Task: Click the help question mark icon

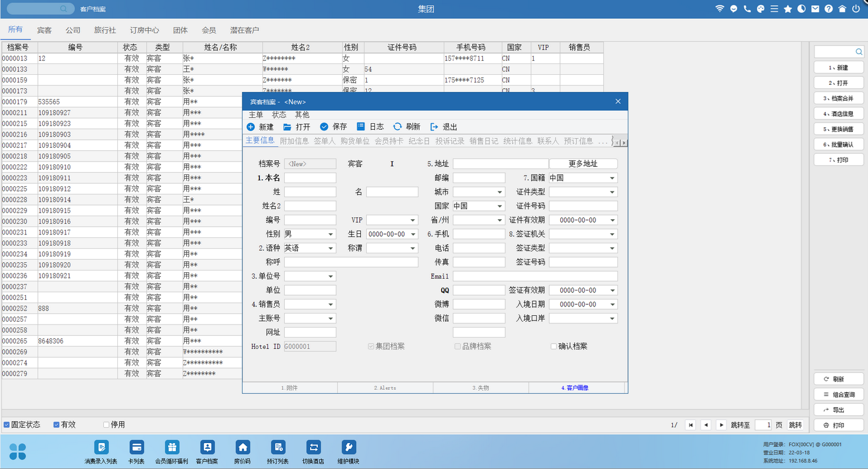Action: click(828, 9)
